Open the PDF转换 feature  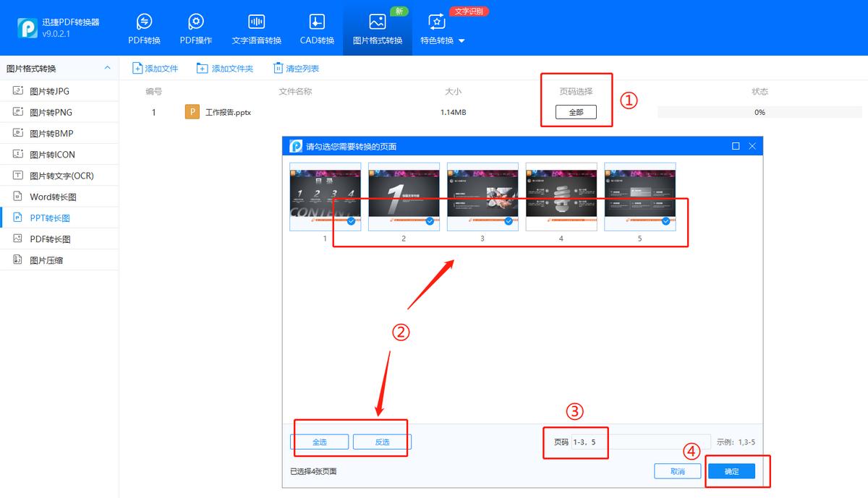click(x=144, y=29)
